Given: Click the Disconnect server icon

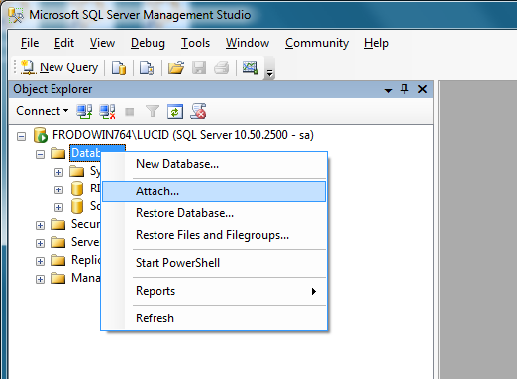Looking at the screenshot, I should click(x=107, y=111).
